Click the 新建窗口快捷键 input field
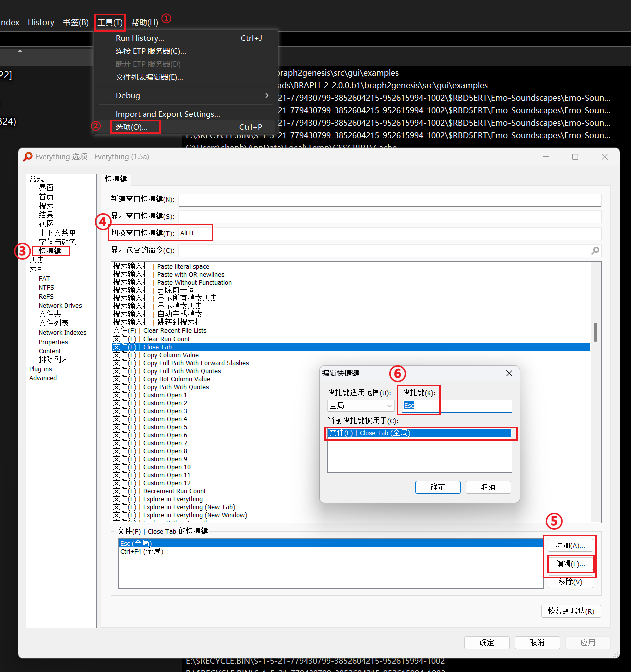This screenshot has height=672, width=631. [x=390, y=200]
